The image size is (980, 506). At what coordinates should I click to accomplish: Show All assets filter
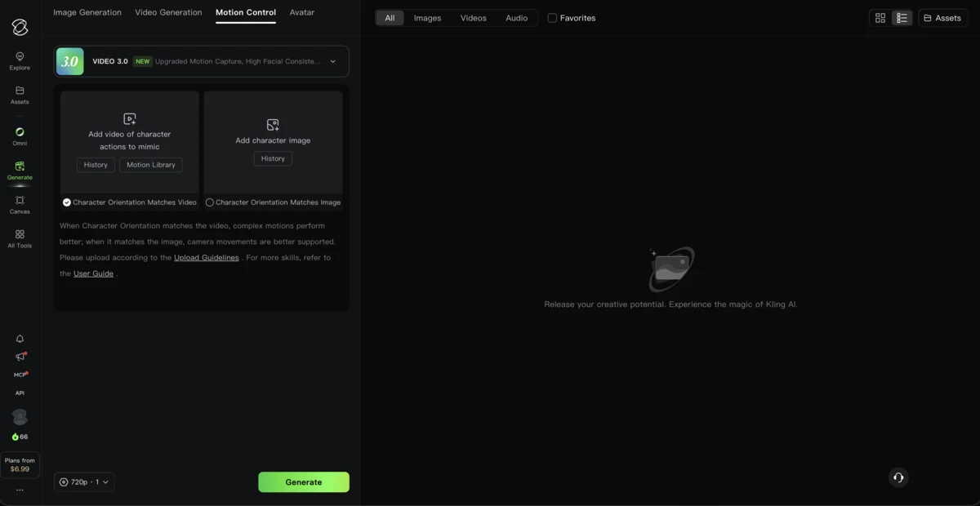pos(390,18)
